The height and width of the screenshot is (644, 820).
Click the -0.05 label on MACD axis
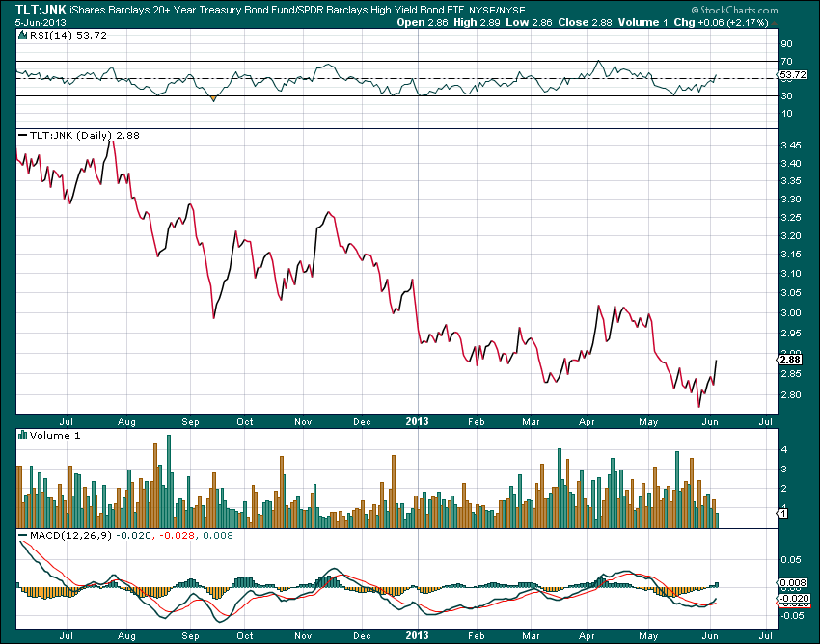790,616
